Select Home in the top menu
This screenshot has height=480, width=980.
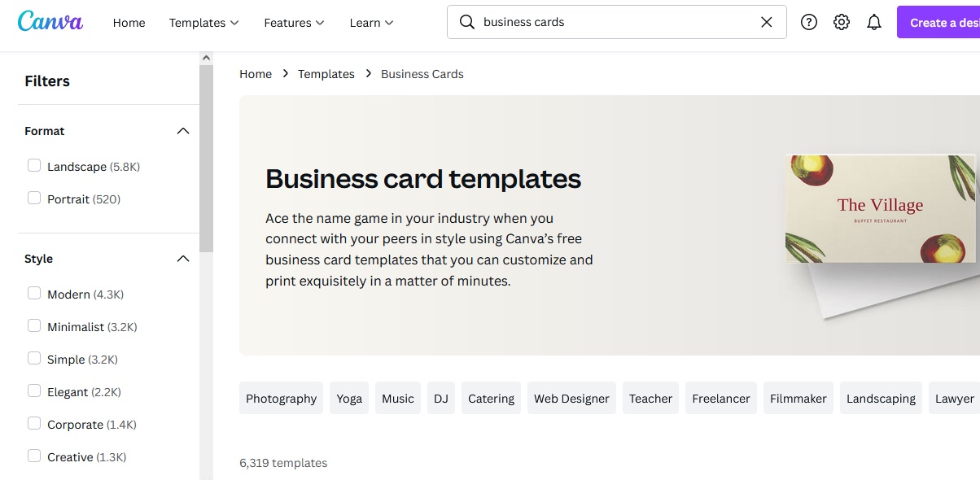tap(129, 23)
